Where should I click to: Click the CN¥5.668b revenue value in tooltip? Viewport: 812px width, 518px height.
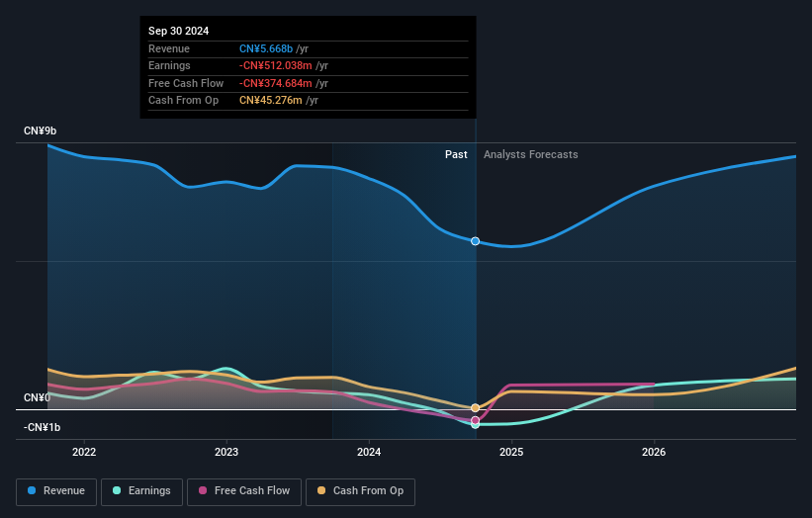coord(266,48)
